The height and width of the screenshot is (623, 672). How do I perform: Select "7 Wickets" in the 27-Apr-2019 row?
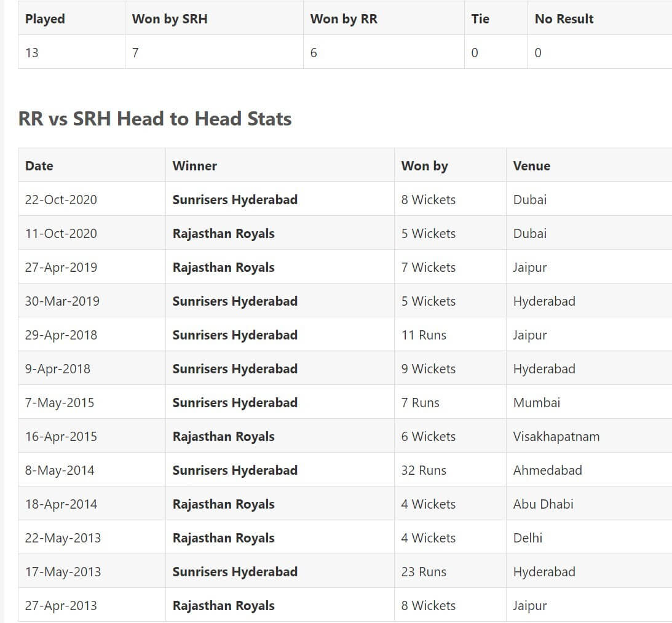pos(428,268)
